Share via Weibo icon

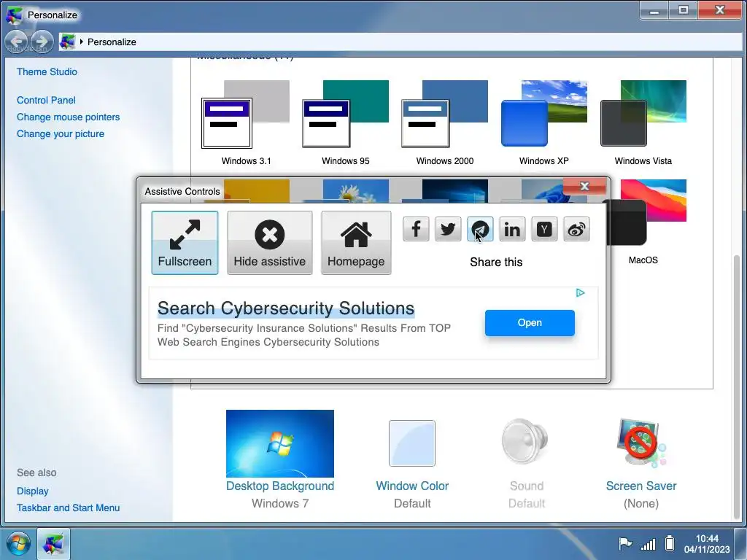pyautogui.click(x=576, y=229)
